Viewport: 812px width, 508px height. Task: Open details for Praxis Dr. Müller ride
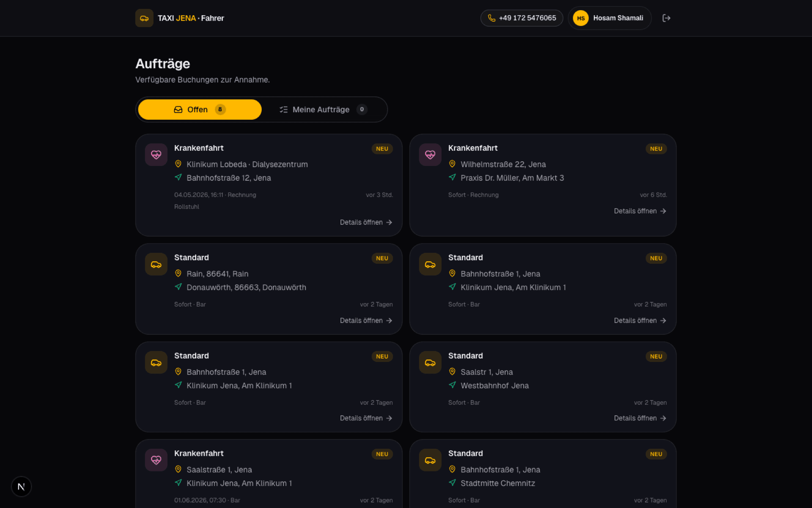coord(640,211)
